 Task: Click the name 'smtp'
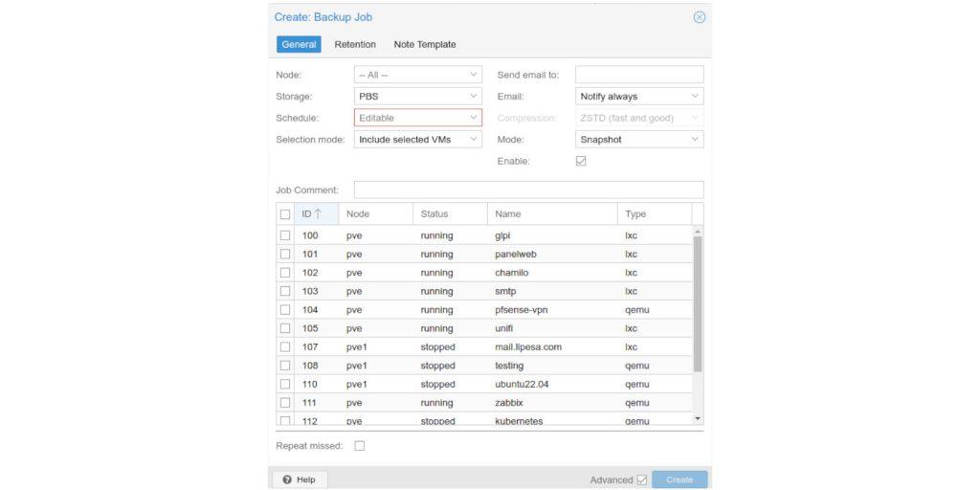coord(505,291)
